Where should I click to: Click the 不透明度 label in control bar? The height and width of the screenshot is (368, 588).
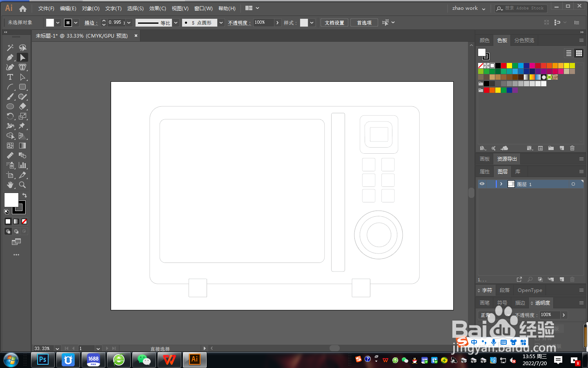pyautogui.click(x=239, y=23)
